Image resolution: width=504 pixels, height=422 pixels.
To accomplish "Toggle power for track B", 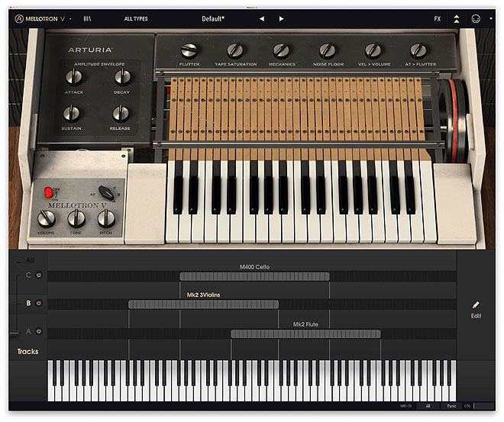I will [x=38, y=303].
